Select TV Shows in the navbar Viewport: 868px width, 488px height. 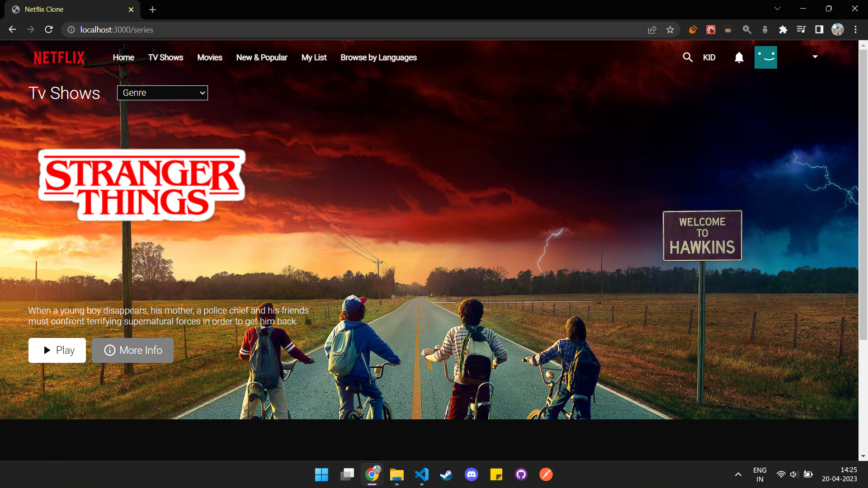pyautogui.click(x=166, y=57)
